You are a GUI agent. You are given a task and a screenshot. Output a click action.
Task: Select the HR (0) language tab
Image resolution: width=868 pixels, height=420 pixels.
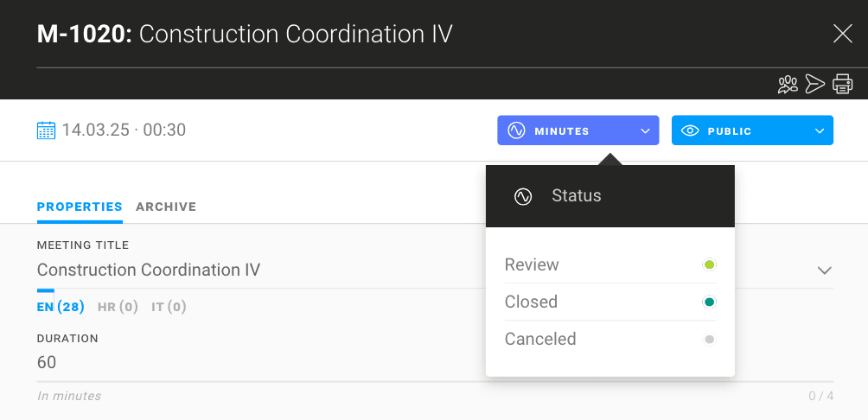click(118, 307)
